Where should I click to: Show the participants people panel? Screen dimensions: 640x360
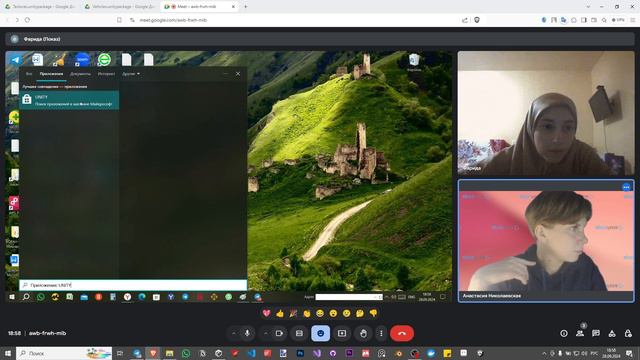(580, 333)
